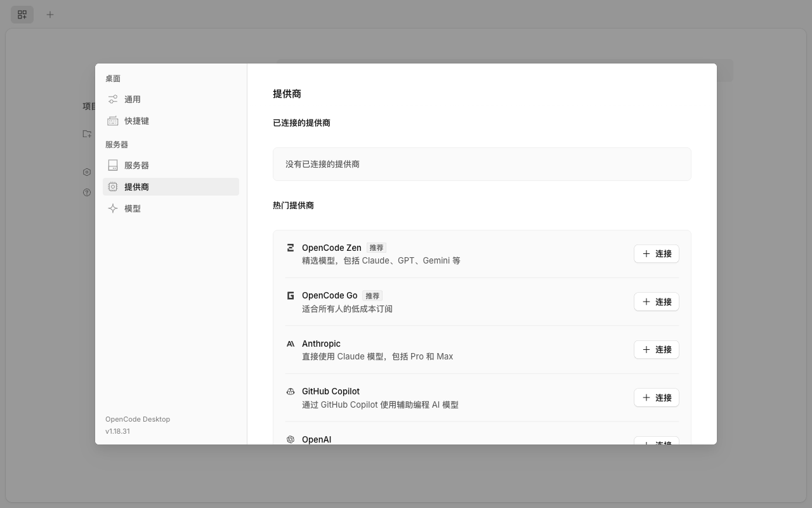Click the OpenCode Desktop label

coord(138,419)
